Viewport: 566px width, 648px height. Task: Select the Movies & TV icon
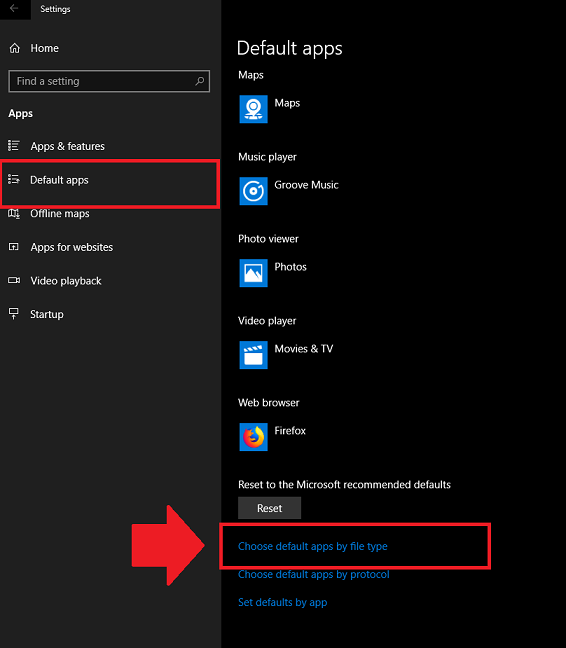(x=253, y=355)
